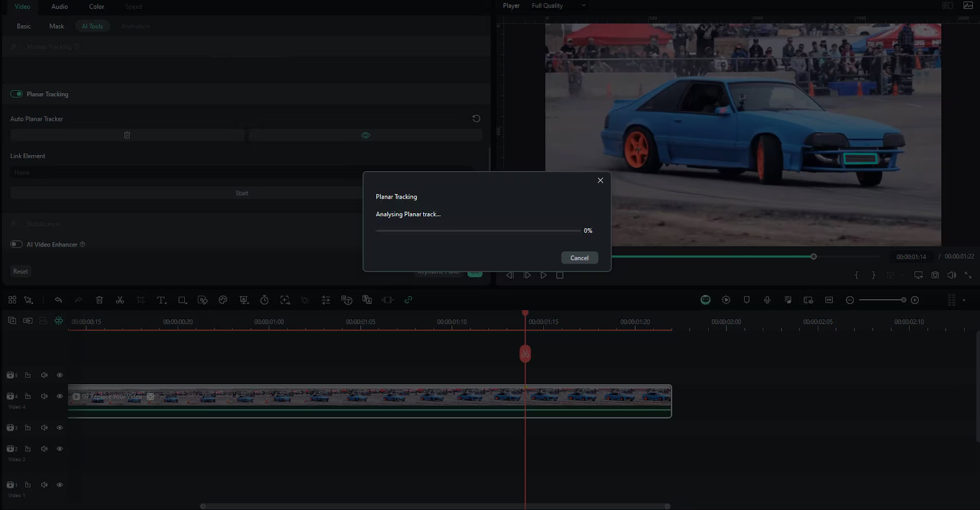Open the image scope icon at top right

pyautogui.click(x=968, y=6)
